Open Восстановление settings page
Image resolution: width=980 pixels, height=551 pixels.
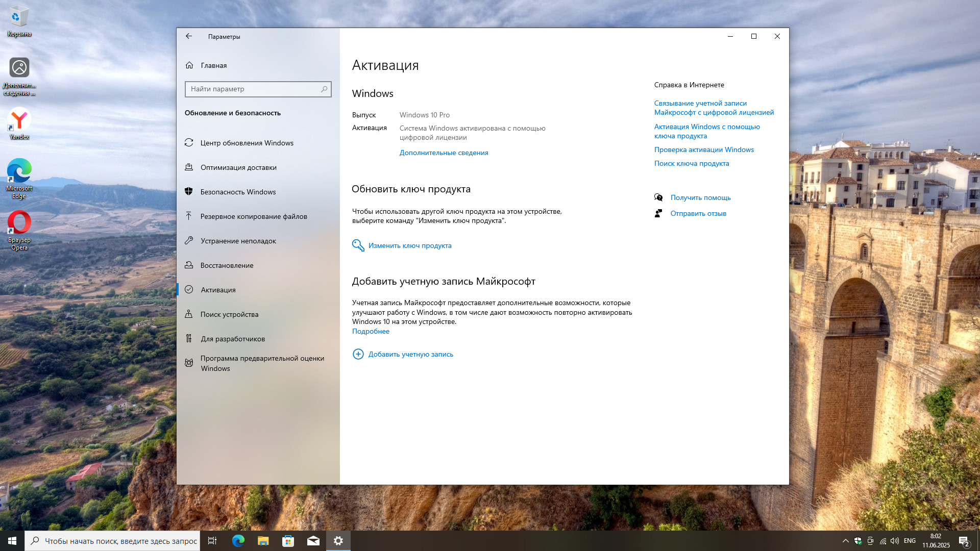point(227,265)
